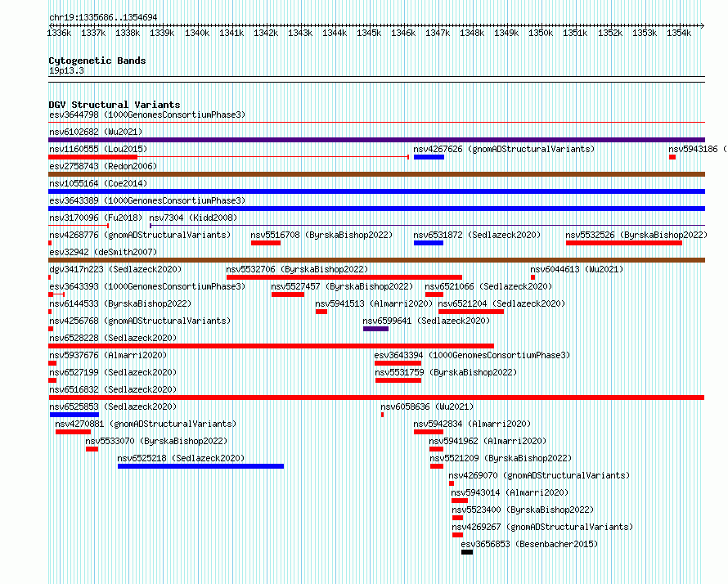Image resolution: width=728 pixels, height=584 pixels.
Task: Open nsv6521204 (Sedlazeck2020) variant
Action: [501, 303]
